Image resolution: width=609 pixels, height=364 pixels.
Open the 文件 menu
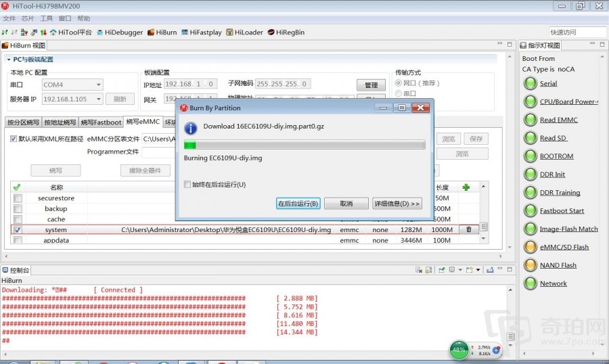(x=9, y=18)
